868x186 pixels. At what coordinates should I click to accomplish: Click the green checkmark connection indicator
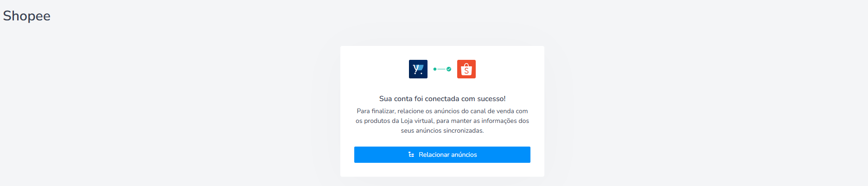449,69
